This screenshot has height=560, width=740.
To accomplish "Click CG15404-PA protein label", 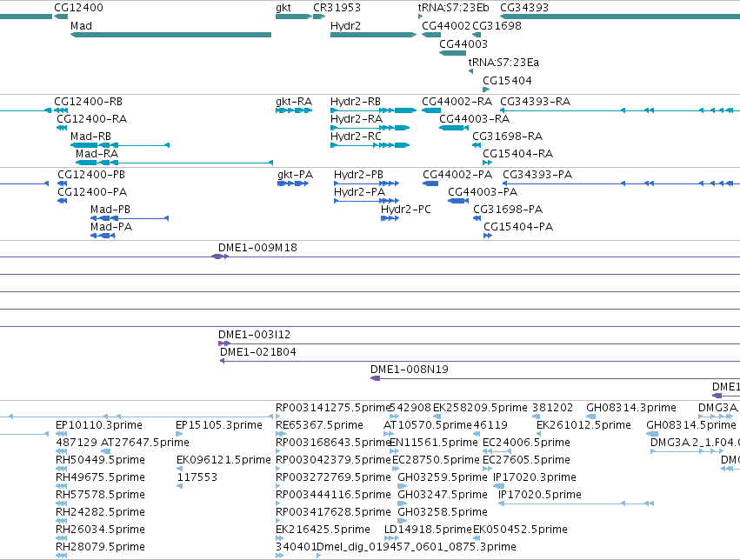I will point(518,227).
